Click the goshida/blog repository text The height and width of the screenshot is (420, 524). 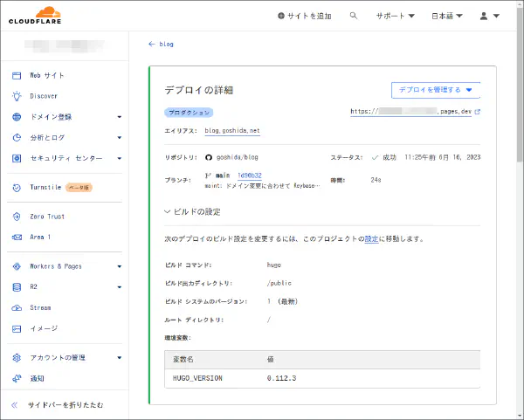point(238,157)
